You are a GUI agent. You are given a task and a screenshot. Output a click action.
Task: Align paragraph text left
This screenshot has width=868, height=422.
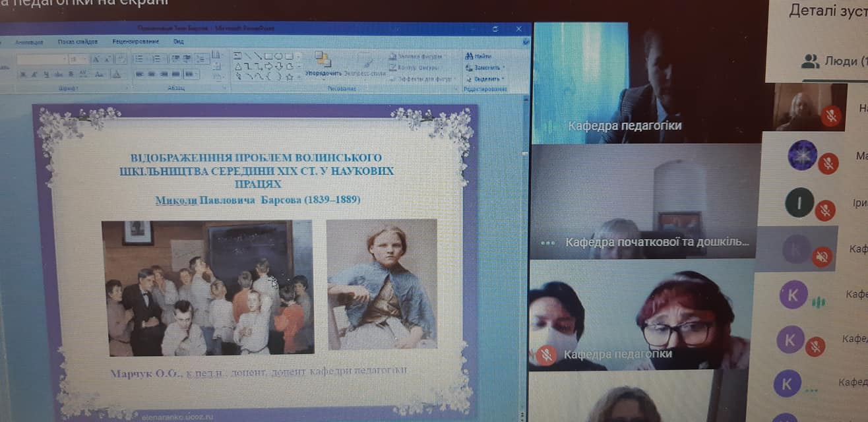click(139, 75)
